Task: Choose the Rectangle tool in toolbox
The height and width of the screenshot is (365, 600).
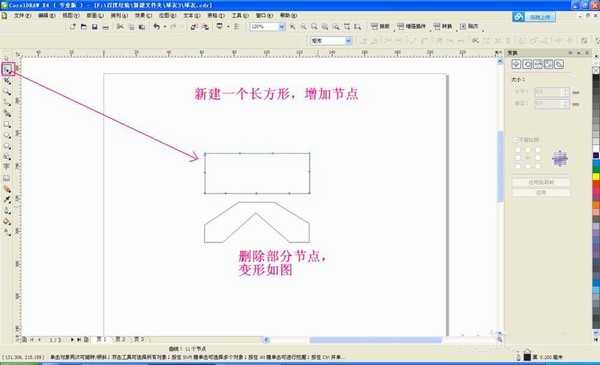Action: coord(7,125)
